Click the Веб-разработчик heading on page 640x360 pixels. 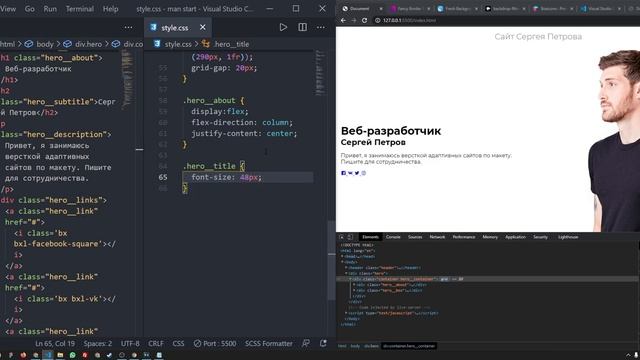(391, 131)
